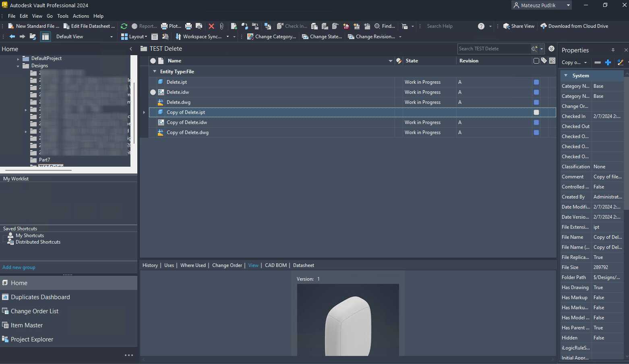Image resolution: width=629 pixels, height=364 pixels.
Task: Click the Change State button
Action: (x=322, y=36)
